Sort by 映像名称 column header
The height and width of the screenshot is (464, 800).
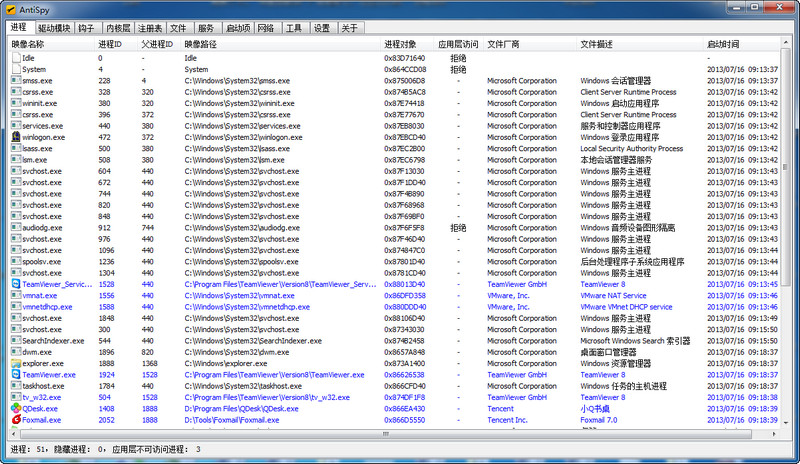pyautogui.click(x=52, y=44)
